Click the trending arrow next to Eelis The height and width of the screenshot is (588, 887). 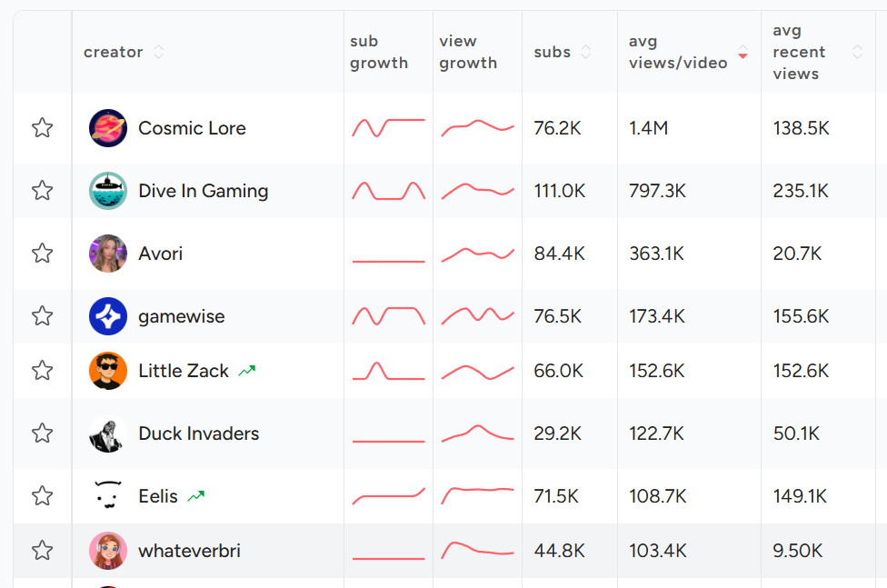196,496
